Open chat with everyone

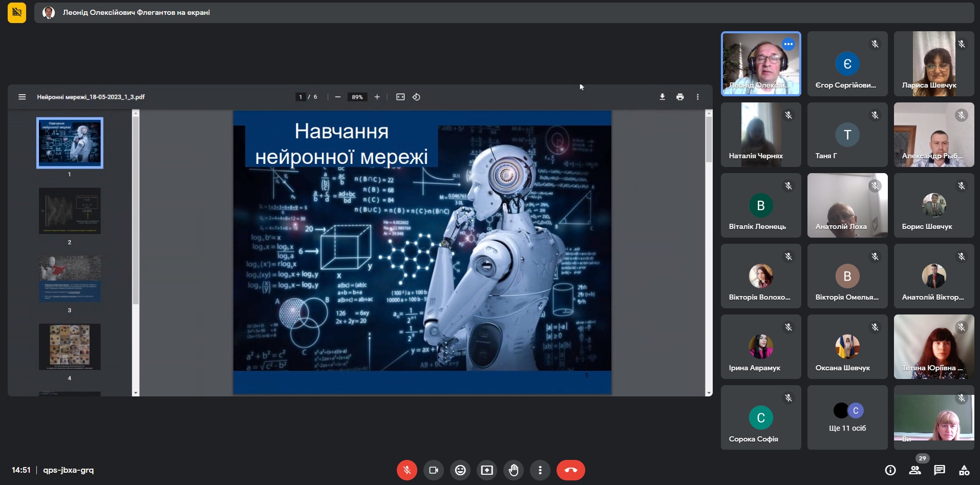(940, 470)
